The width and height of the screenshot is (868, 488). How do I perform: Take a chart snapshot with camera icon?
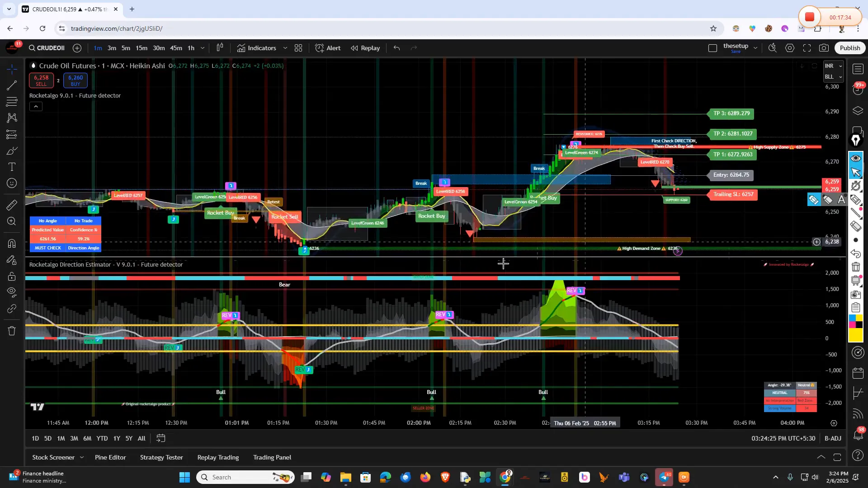823,48
